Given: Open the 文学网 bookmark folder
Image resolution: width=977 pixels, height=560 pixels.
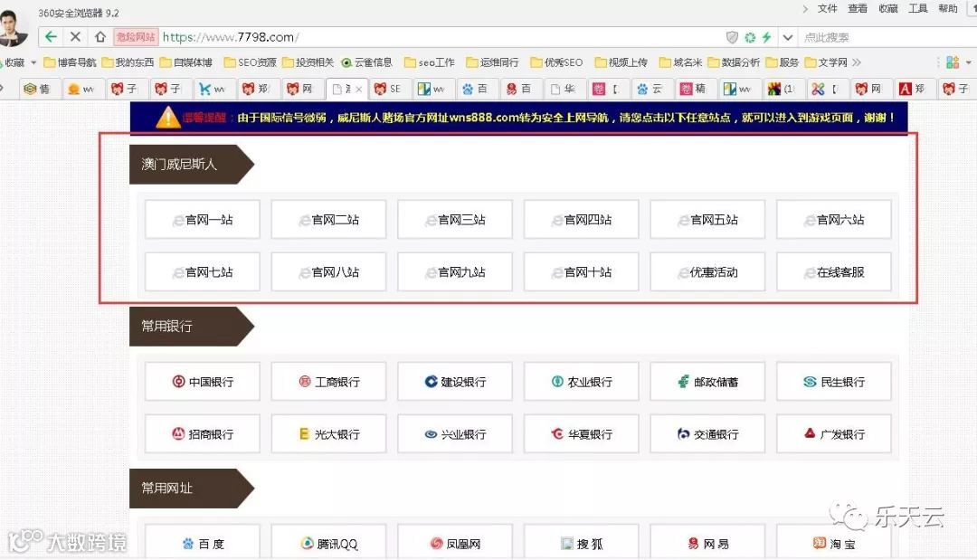Looking at the screenshot, I should point(826,62).
